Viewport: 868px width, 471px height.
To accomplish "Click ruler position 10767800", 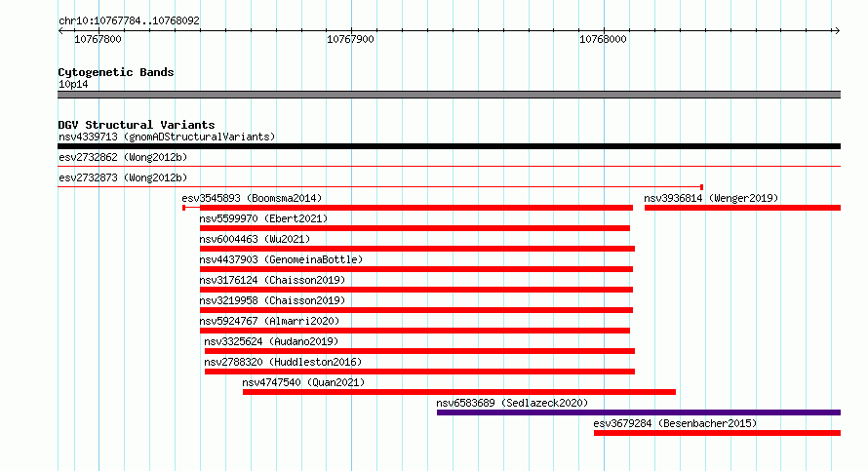I will [98, 39].
